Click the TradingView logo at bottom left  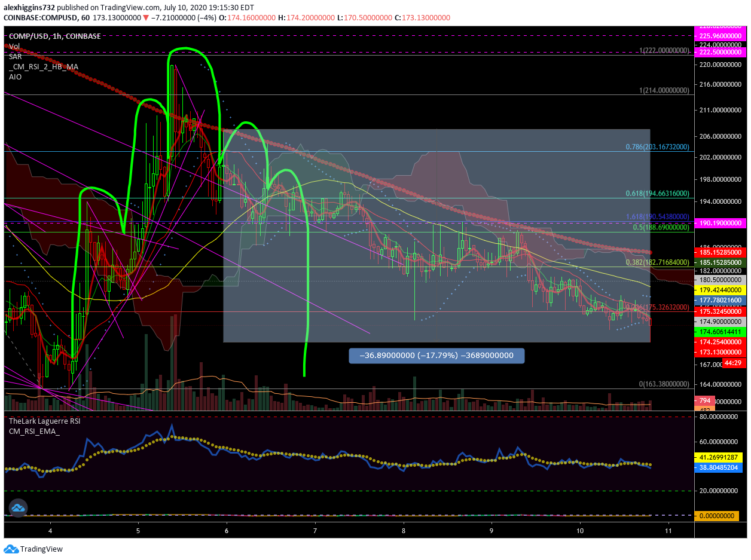click(33, 549)
